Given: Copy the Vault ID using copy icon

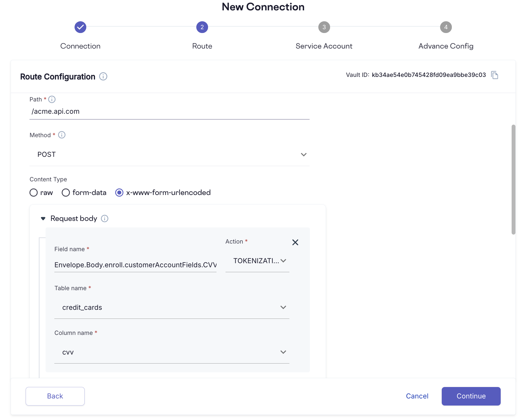Looking at the screenshot, I should pos(495,75).
